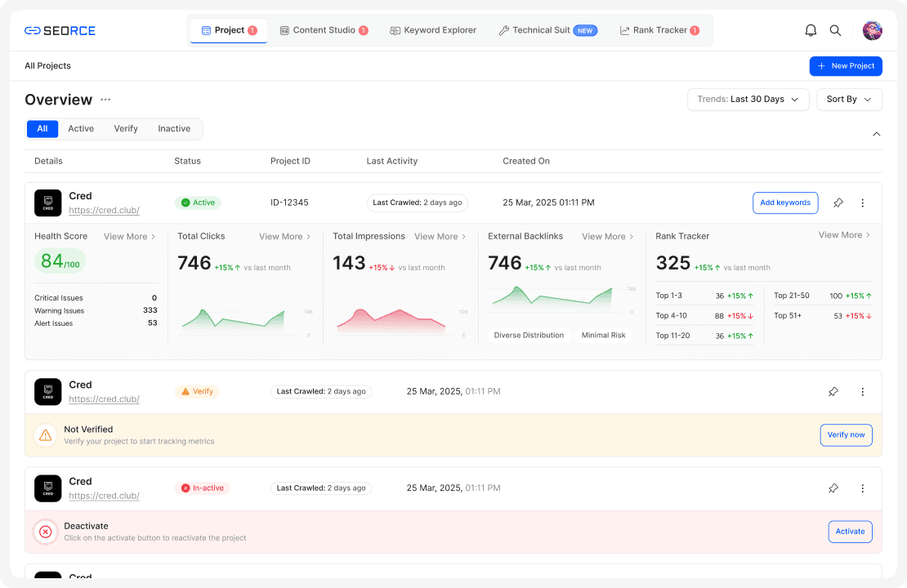Select the Verify filter option

pyautogui.click(x=126, y=128)
